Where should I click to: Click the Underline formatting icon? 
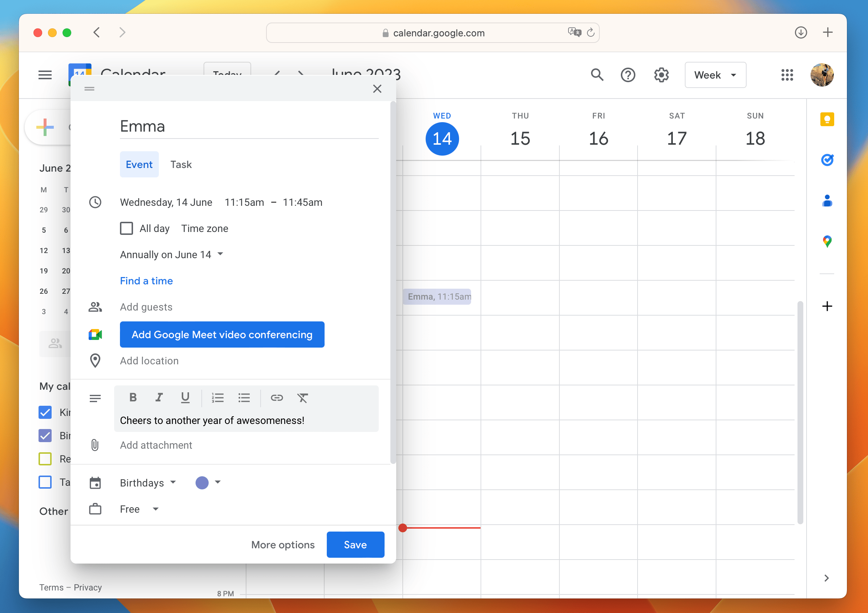tap(184, 397)
